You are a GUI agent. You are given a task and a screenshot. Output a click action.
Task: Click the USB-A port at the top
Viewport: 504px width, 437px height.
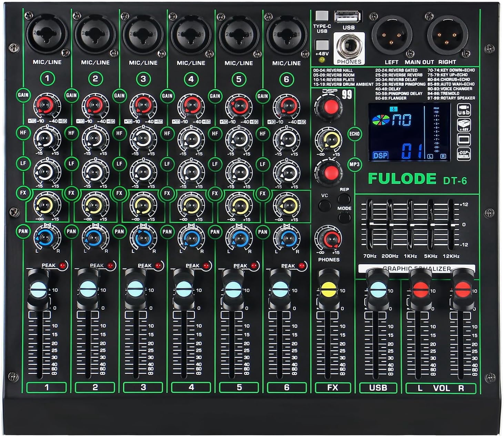[x=348, y=17]
